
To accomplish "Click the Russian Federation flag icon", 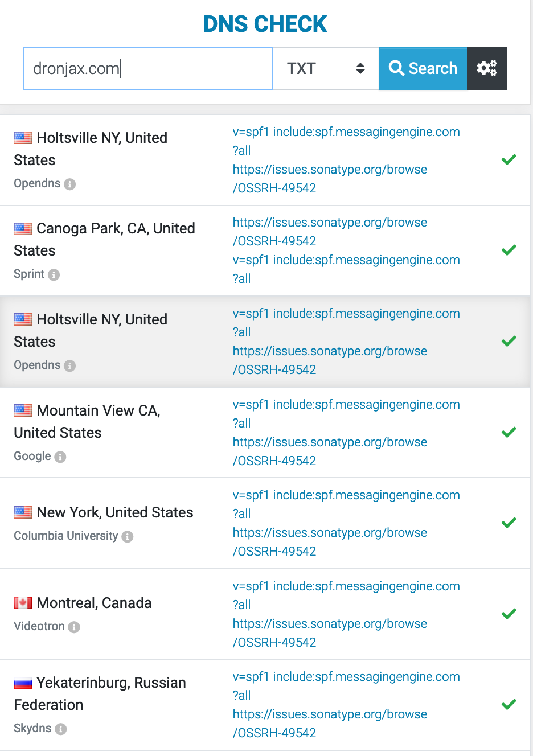I will coord(23,683).
